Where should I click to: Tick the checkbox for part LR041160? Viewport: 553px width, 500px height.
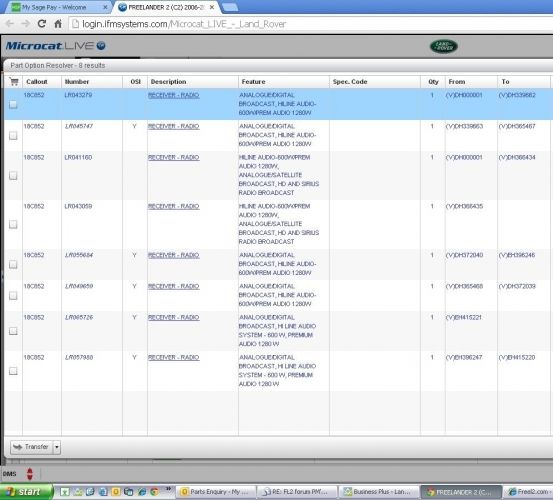13,175
